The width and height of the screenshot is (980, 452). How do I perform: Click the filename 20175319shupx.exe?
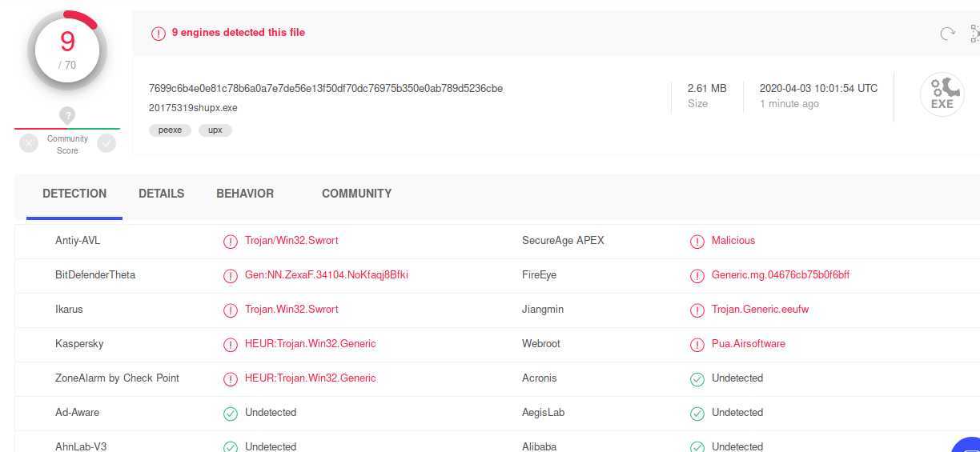pyautogui.click(x=193, y=108)
